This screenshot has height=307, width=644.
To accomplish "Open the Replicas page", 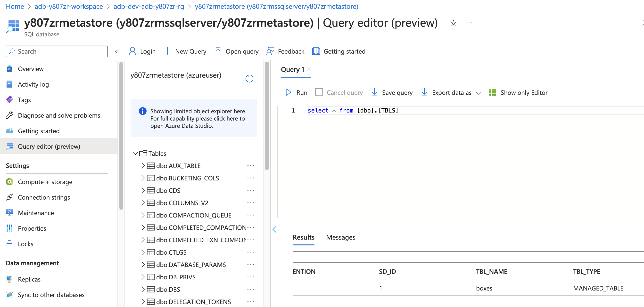I will (29, 279).
